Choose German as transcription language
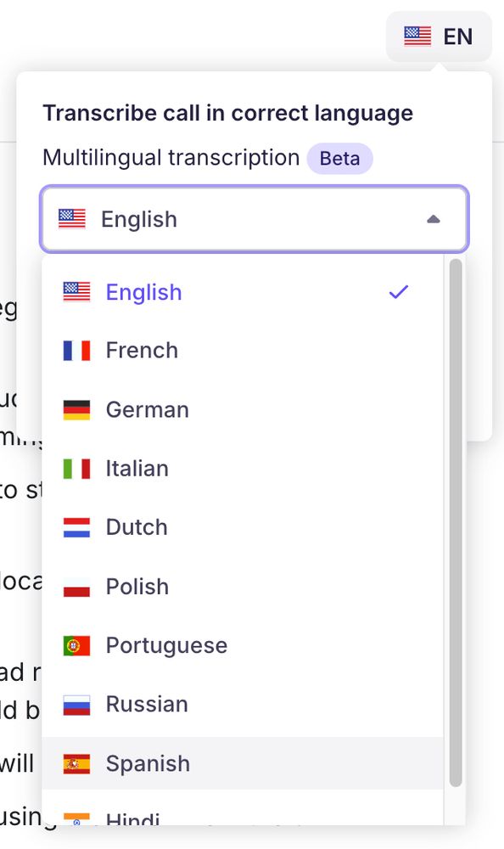 pyautogui.click(x=243, y=410)
